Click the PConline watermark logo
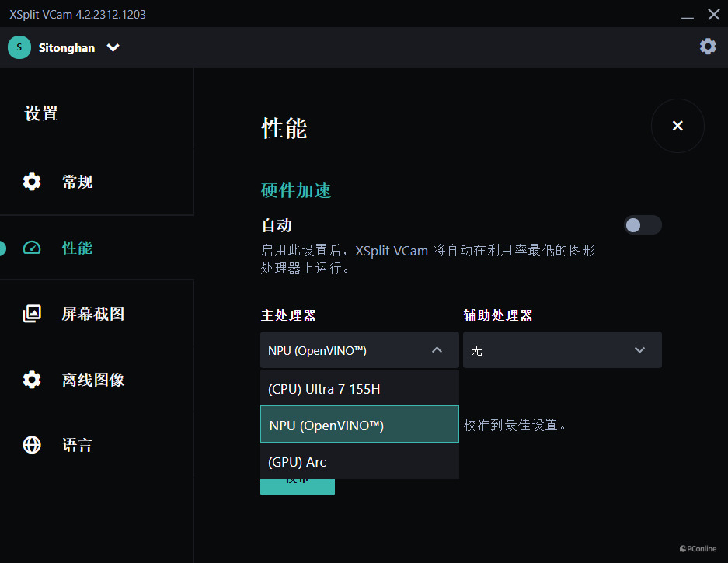 (x=697, y=548)
